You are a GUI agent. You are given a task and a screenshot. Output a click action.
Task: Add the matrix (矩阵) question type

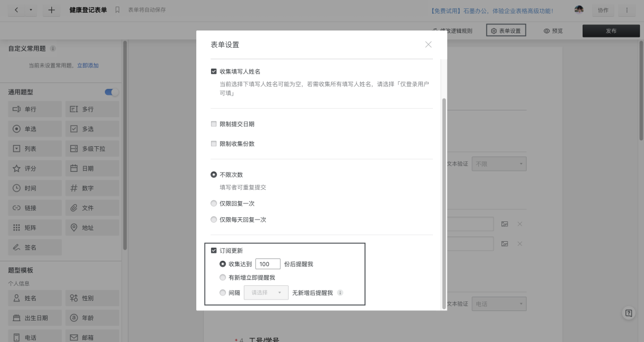coord(35,227)
